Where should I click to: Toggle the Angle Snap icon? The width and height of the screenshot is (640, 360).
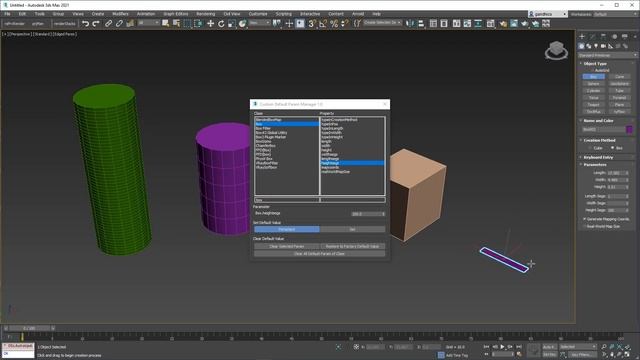[x=323, y=24]
